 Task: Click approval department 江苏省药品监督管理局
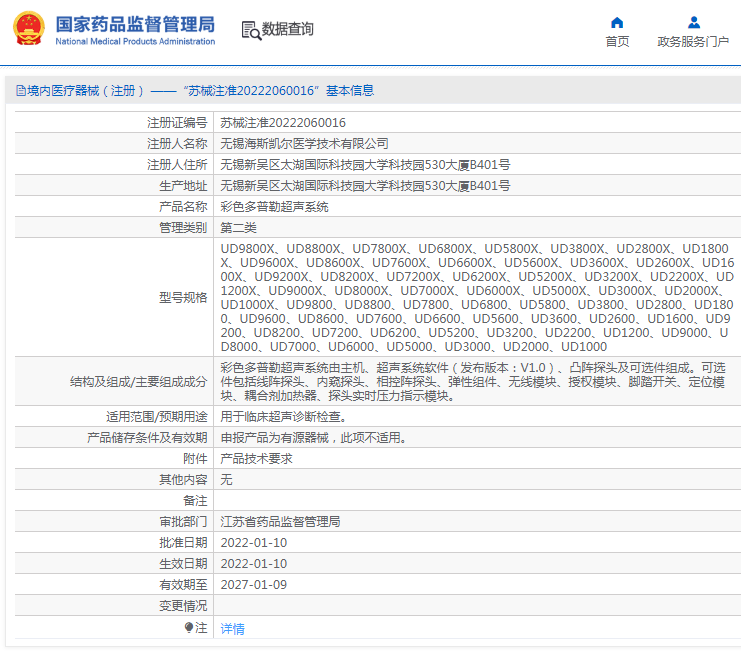(x=280, y=522)
